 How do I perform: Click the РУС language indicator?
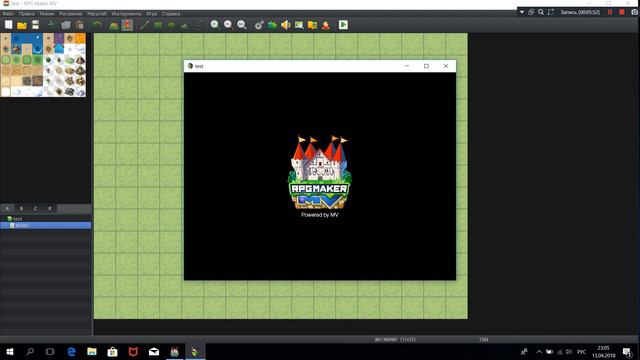582,351
